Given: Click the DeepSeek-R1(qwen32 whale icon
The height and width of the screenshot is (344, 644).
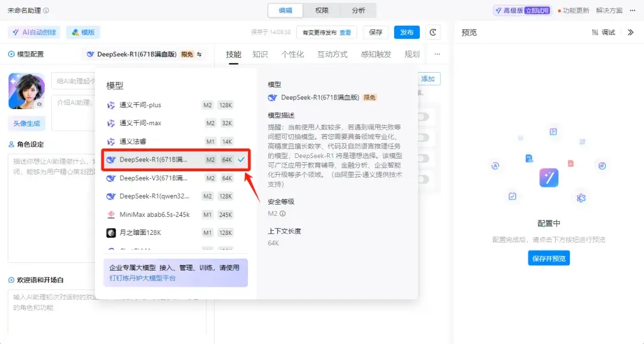Looking at the screenshot, I should (x=111, y=196).
